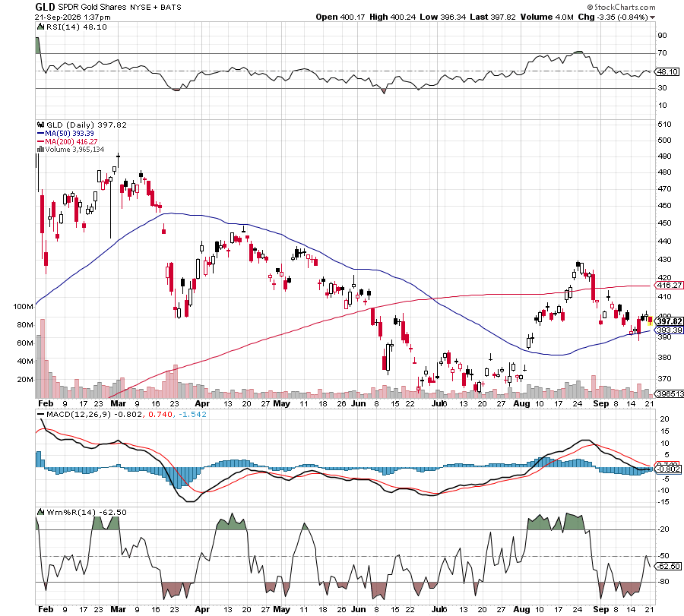Screen dimensions: 684x616
Task: Click the Low 396.34 value
Action: [x=443, y=17]
